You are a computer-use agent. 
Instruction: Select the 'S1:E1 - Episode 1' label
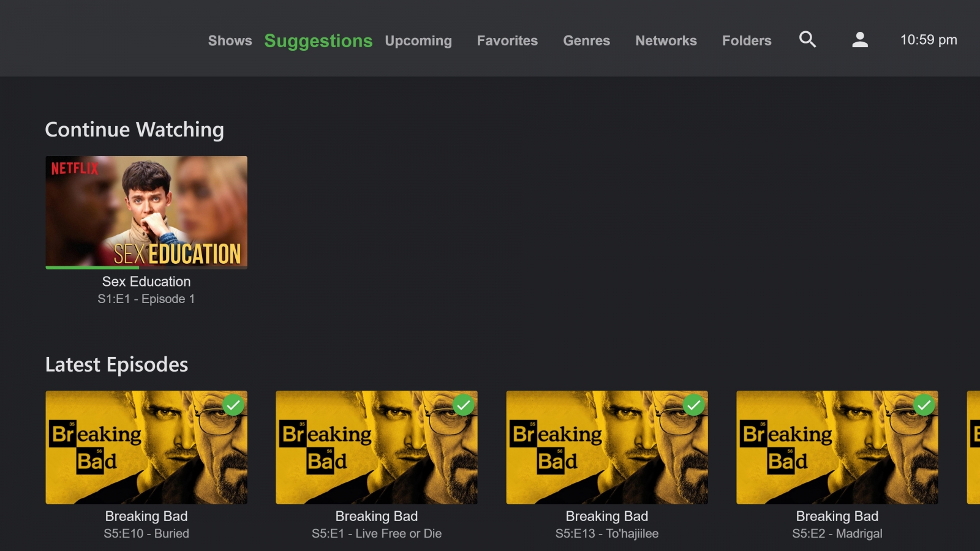coord(146,299)
